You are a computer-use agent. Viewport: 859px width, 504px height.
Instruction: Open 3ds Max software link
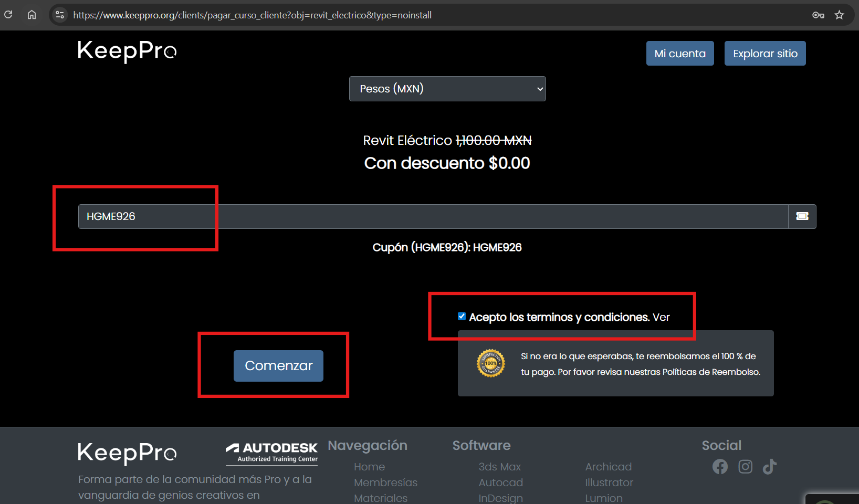[500, 467]
